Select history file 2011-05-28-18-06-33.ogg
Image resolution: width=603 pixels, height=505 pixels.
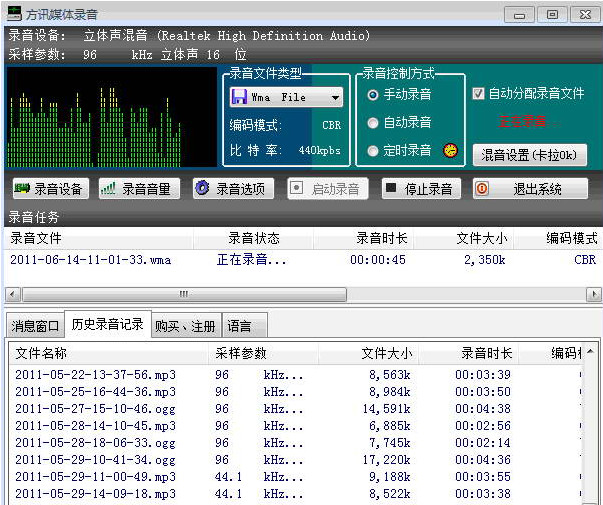(95, 443)
